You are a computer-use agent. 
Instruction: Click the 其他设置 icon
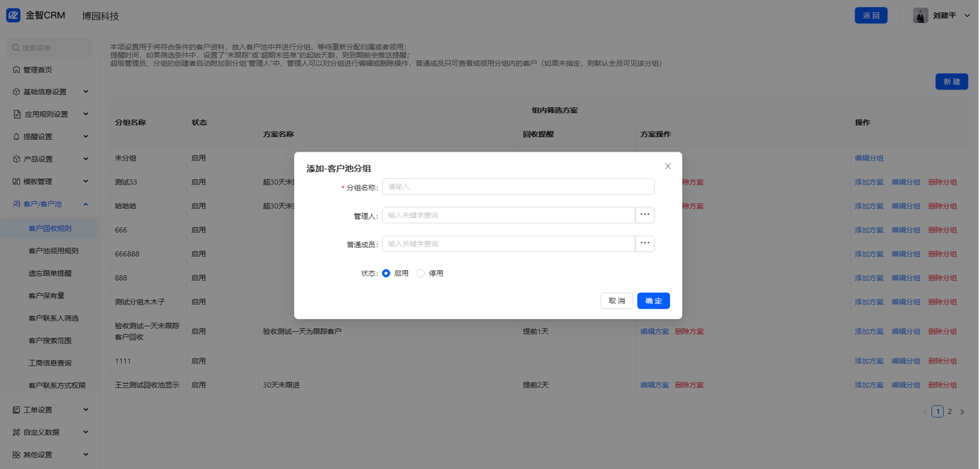(16, 454)
